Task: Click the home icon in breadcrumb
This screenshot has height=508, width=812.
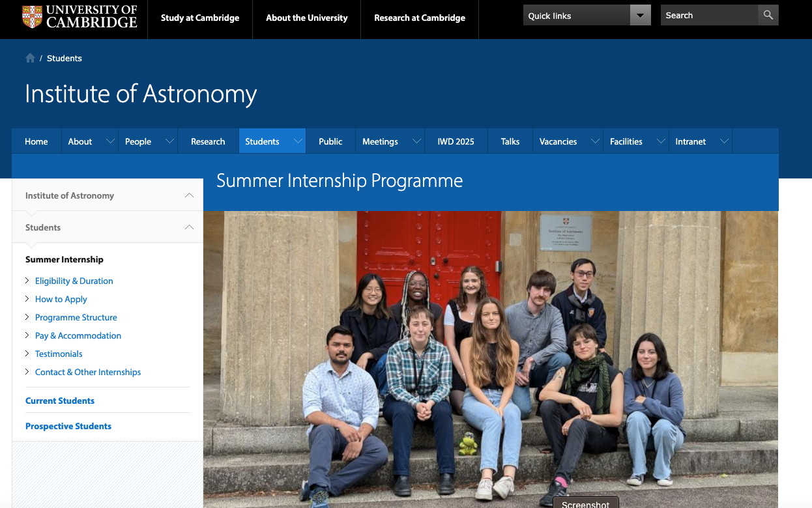Action: pos(30,58)
